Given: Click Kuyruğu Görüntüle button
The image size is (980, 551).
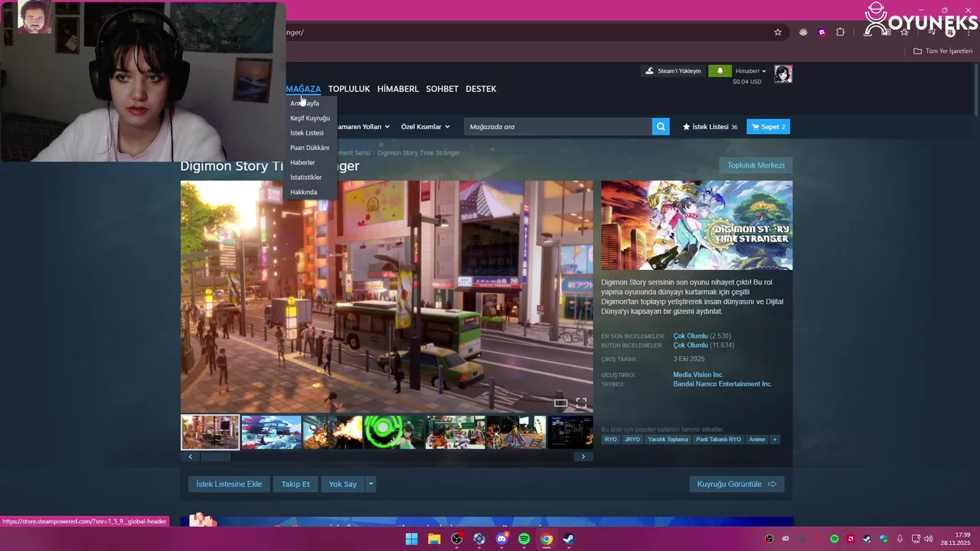Looking at the screenshot, I should point(737,484).
